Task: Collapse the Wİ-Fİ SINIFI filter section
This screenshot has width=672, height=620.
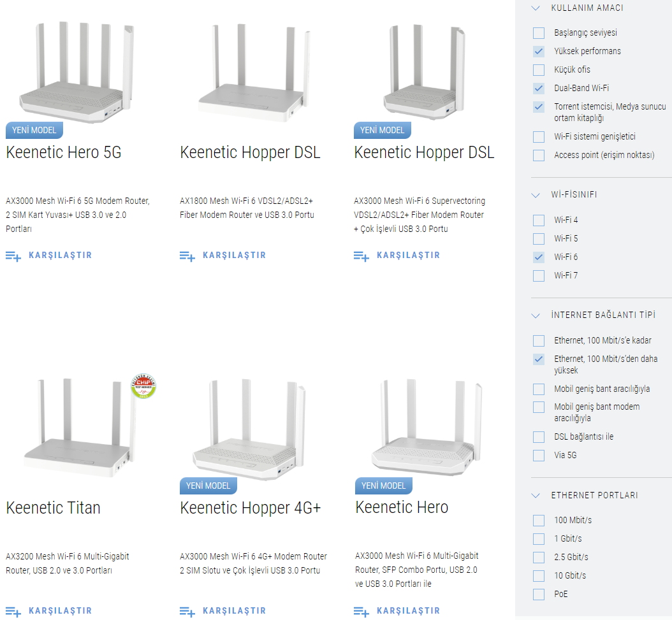Action: 536,195
